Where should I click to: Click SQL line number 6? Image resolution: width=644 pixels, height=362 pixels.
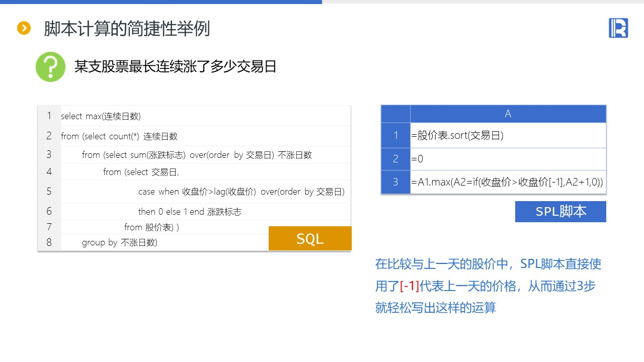49,211
